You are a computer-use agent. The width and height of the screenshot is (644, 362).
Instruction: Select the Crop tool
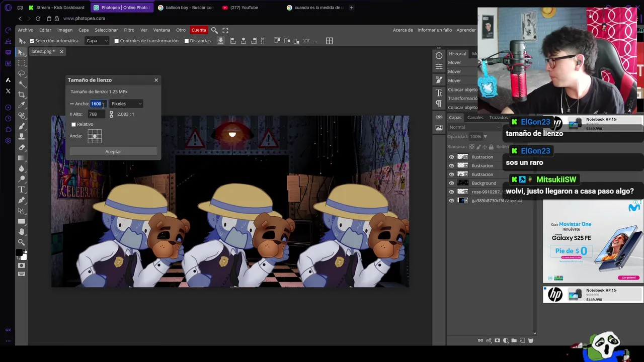coord(21,95)
